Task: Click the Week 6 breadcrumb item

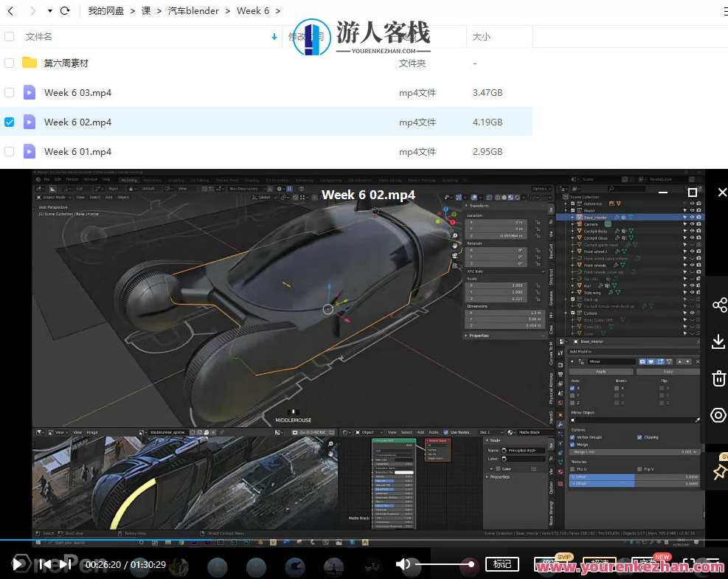Action: [253, 10]
